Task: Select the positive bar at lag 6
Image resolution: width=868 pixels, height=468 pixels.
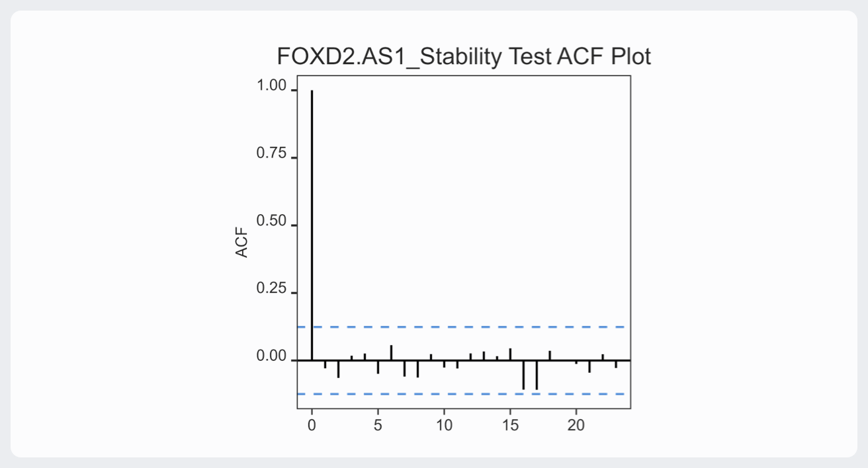Action: 391,353
